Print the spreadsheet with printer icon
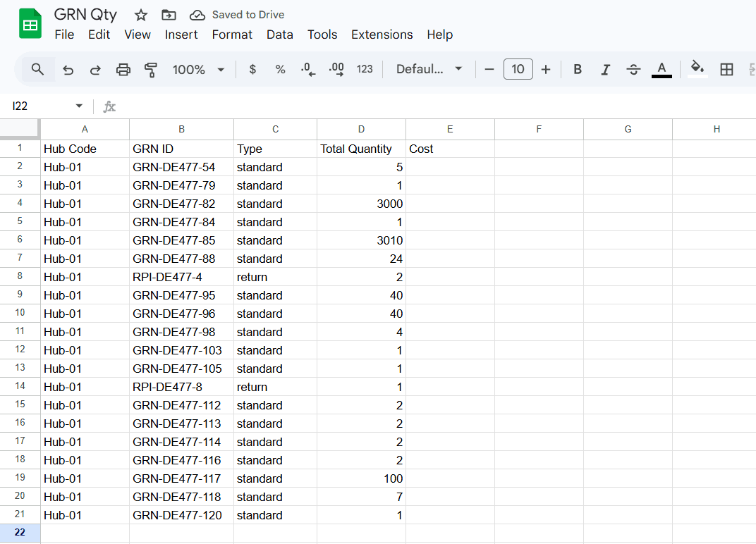Screen dimensions: 756x544 click(123, 69)
